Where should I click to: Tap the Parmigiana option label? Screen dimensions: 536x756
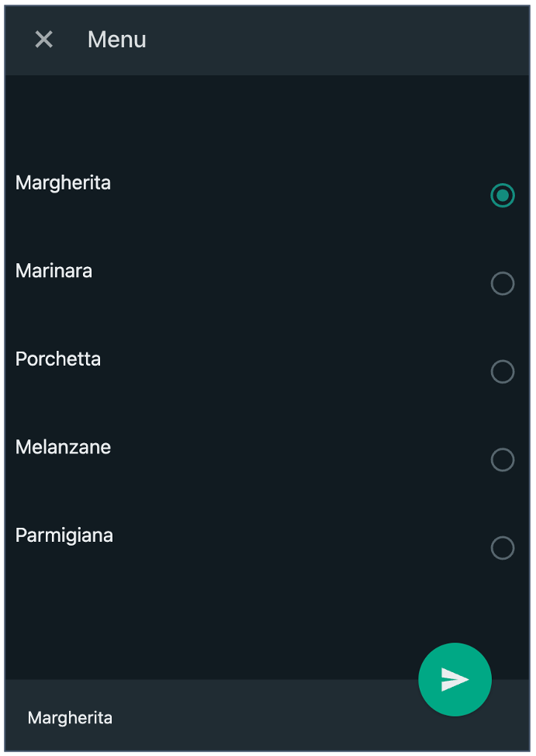tap(64, 536)
